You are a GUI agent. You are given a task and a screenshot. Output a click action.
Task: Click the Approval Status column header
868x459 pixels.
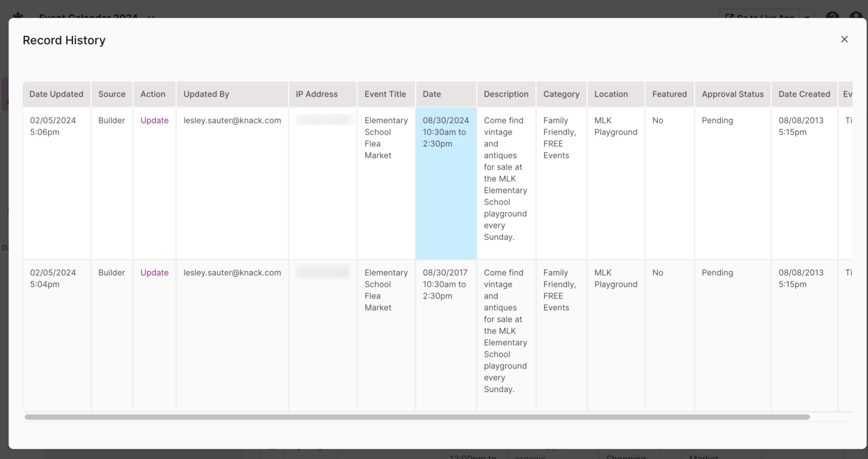pyautogui.click(x=733, y=94)
